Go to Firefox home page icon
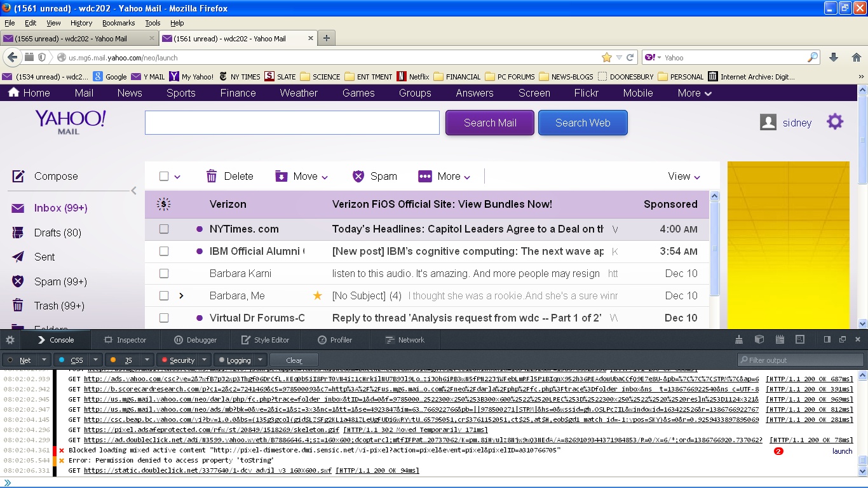The width and height of the screenshot is (868, 488). (856, 57)
